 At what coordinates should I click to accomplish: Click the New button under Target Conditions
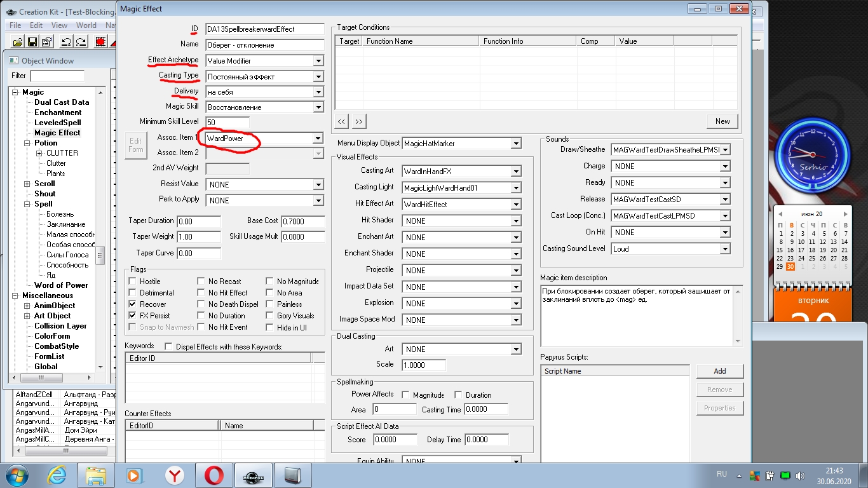click(x=722, y=121)
